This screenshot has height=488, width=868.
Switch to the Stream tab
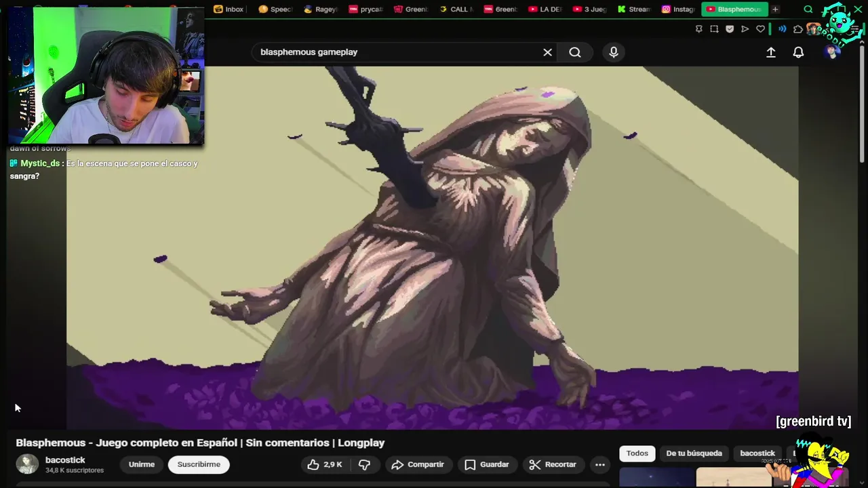click(x=634, y=9)
